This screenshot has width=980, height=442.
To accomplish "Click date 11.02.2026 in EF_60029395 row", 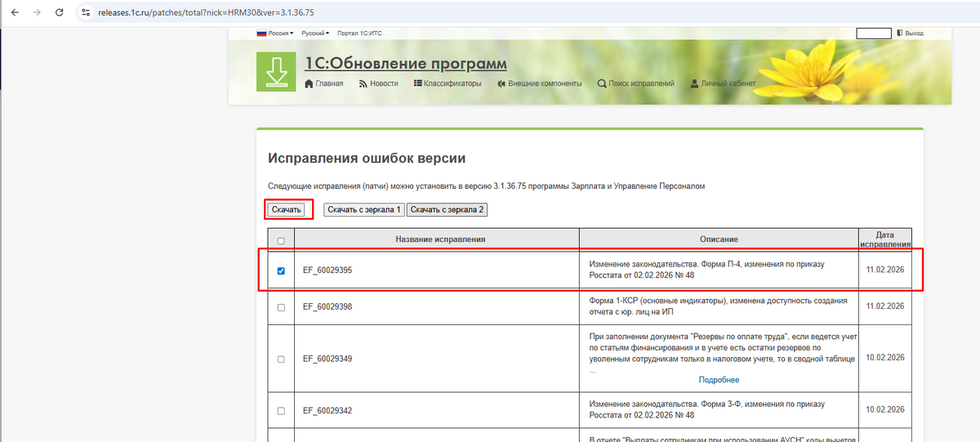I will coord(884,269).
